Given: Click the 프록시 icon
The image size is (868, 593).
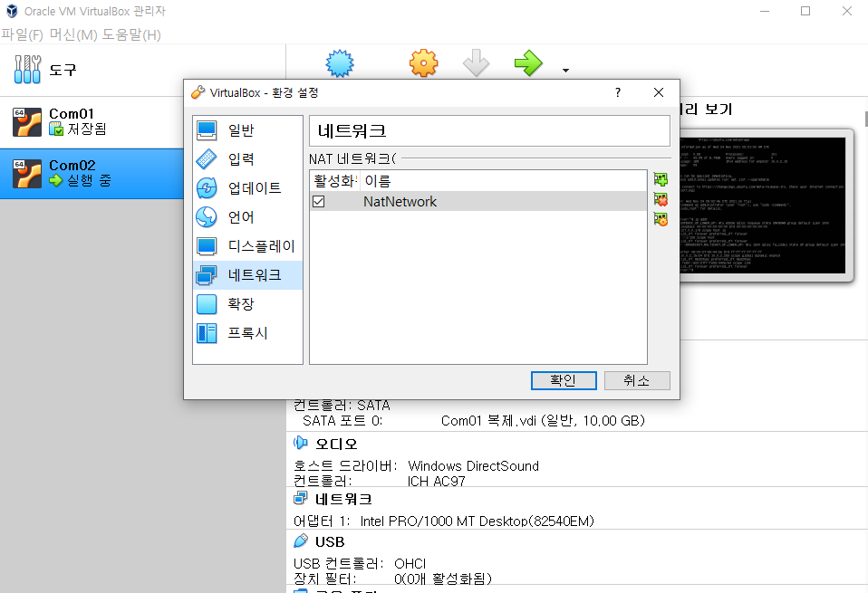Looking at the screenshot, I should 207,333.
